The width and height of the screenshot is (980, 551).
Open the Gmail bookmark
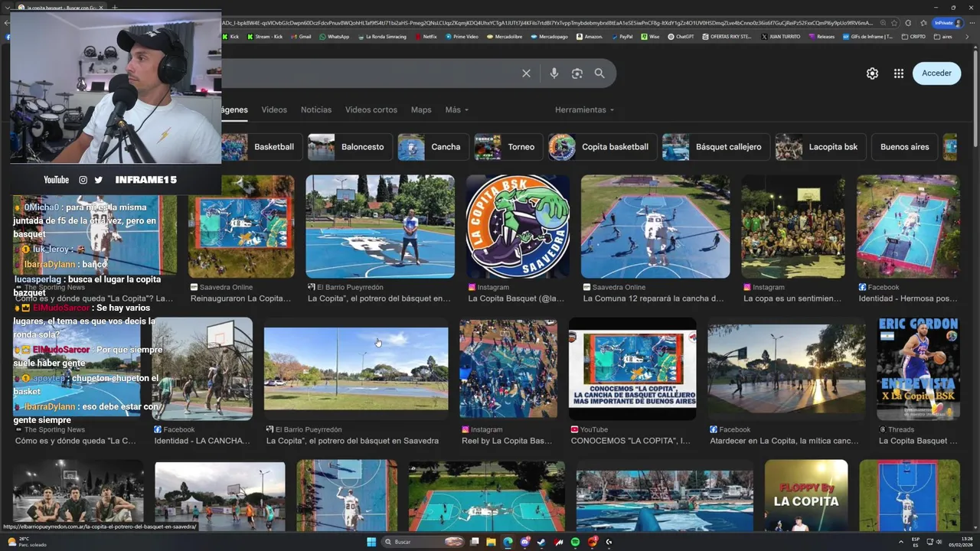(x=300, y=37)
